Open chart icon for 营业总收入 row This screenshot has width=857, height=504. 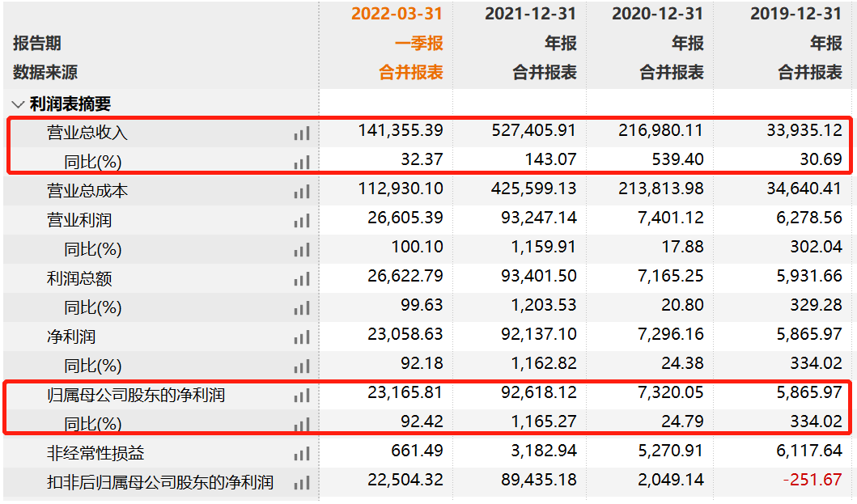click(302, 133)
